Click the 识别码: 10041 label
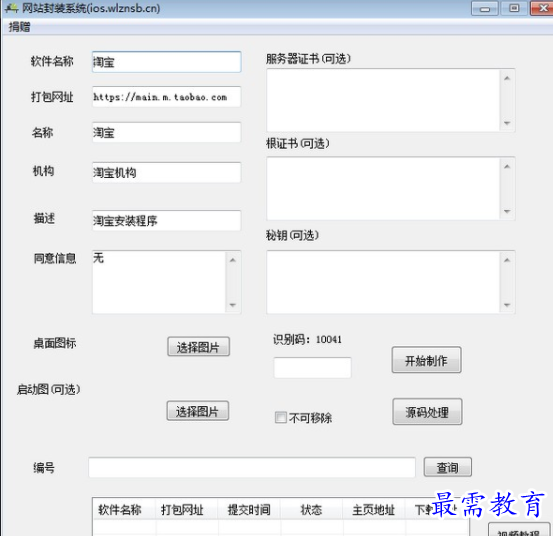Screen dimensions: 553x536 click(307, 339)
